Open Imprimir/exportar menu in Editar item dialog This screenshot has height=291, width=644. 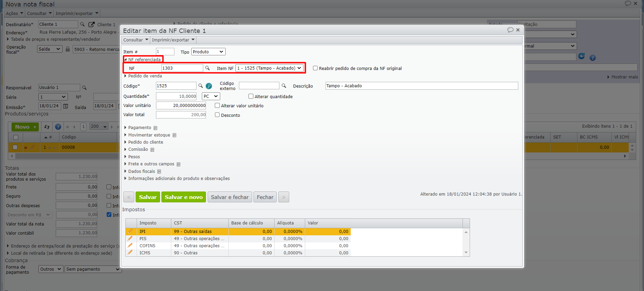coord(173,40)
